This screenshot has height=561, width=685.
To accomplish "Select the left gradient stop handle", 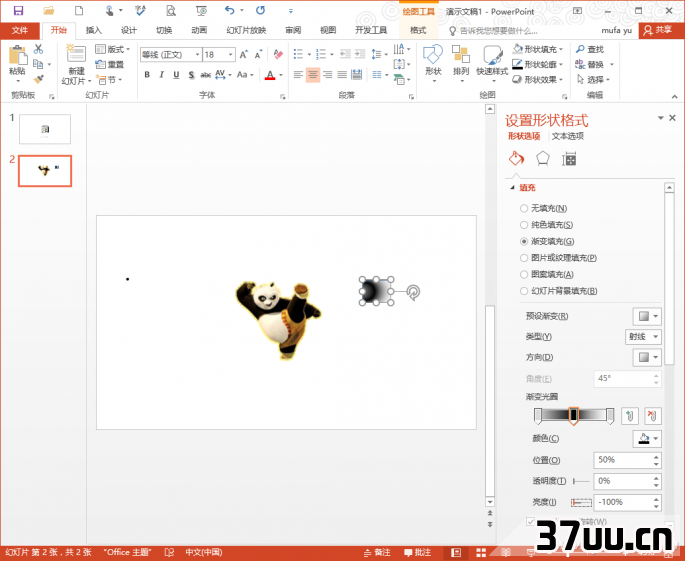I will 538,416.
